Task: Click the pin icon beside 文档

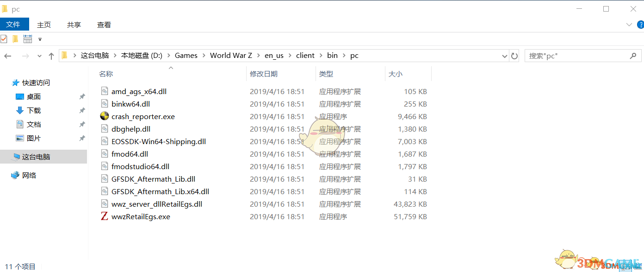Action: 82,125
